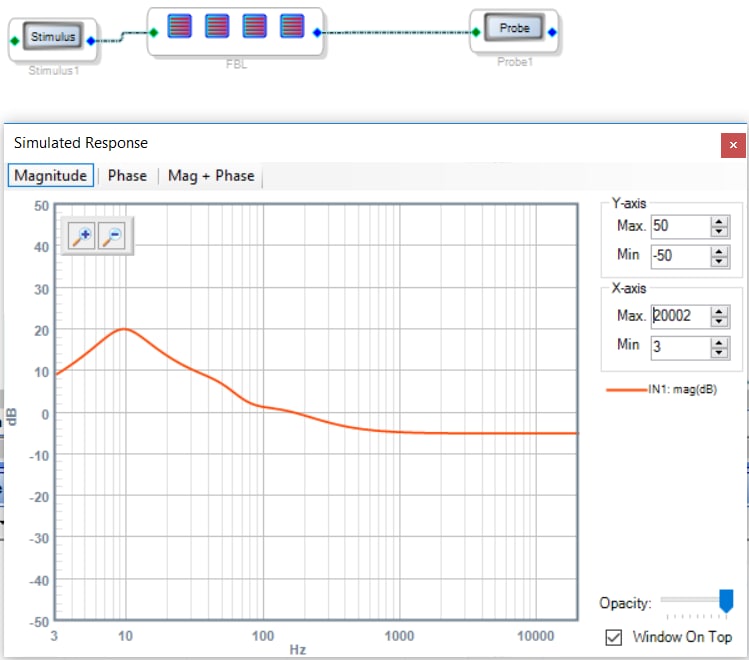Click the zoom out magnifier icon

pyautogui.click(x=112, y=235)
